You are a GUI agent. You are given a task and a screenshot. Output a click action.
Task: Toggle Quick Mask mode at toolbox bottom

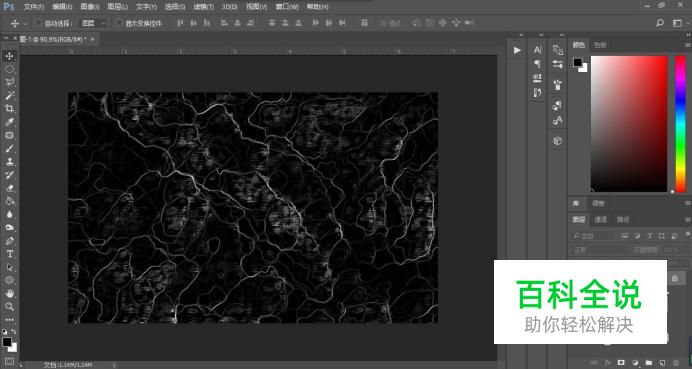(10, 361)
